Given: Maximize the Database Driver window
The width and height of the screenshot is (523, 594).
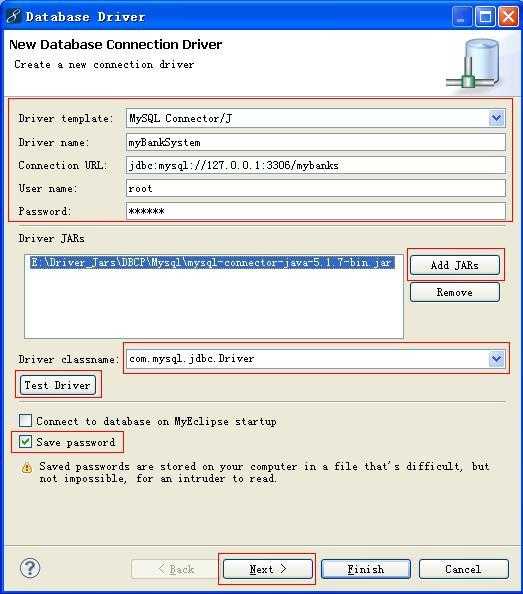Looking at the screenshot, I should click(485, 17).
